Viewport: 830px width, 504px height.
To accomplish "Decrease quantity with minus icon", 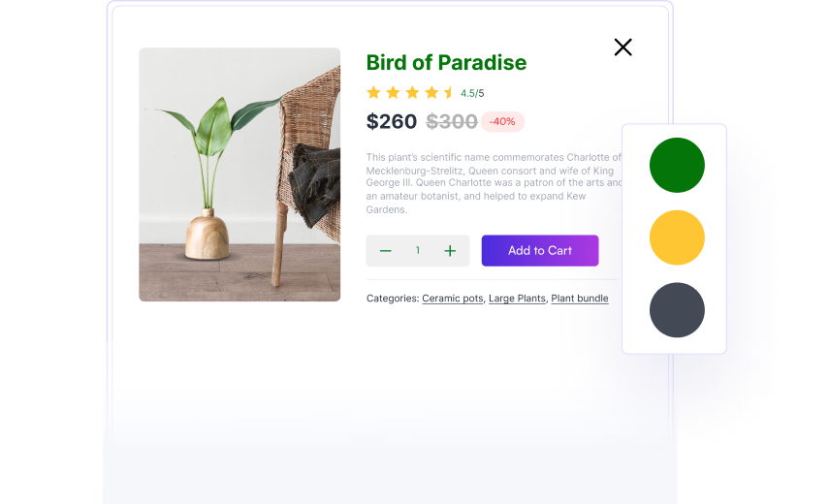I will coord(386,251).
